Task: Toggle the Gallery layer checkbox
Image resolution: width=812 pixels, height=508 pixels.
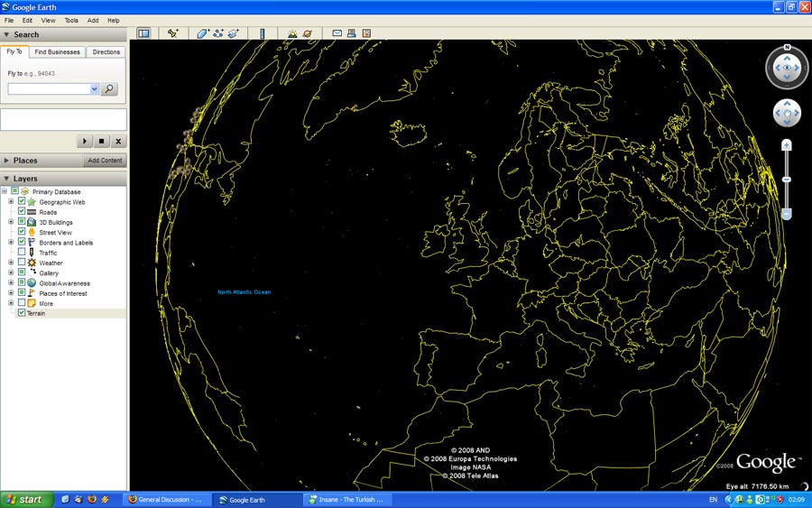Action: [22, 272]
